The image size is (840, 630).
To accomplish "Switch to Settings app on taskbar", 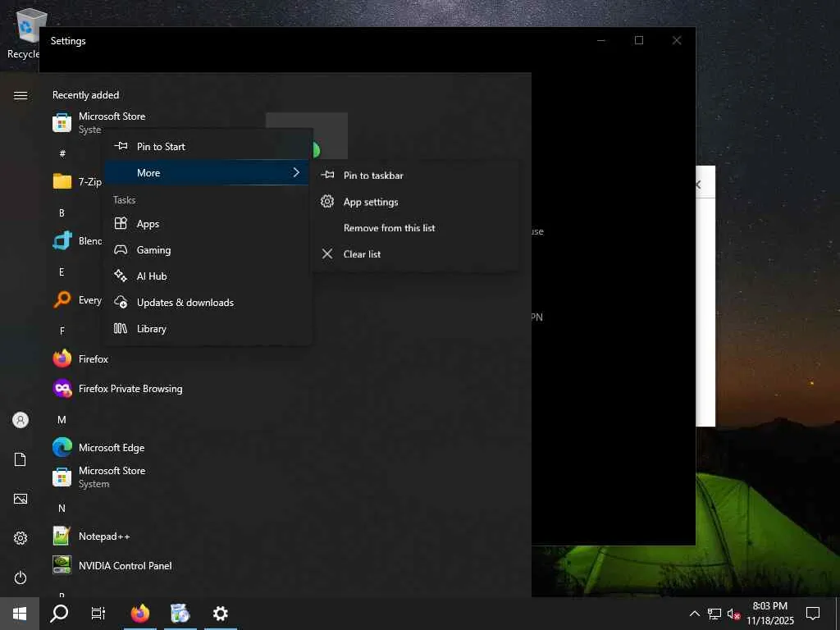I will click(x=220, y=614).
